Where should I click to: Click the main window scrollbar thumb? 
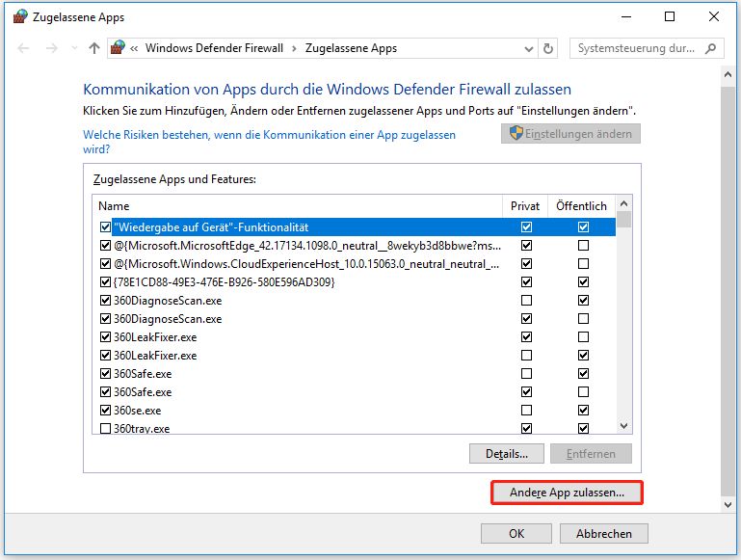[x=728, y=290]
